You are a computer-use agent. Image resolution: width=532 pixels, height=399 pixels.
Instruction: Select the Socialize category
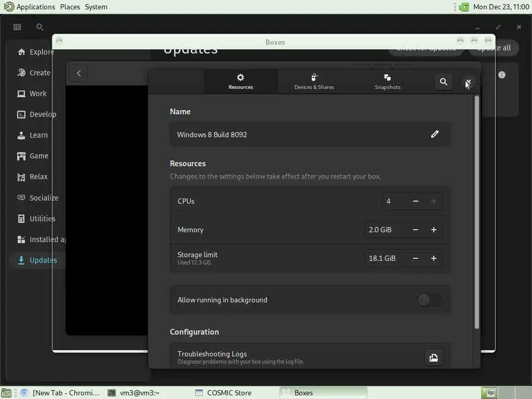point(37,198)
